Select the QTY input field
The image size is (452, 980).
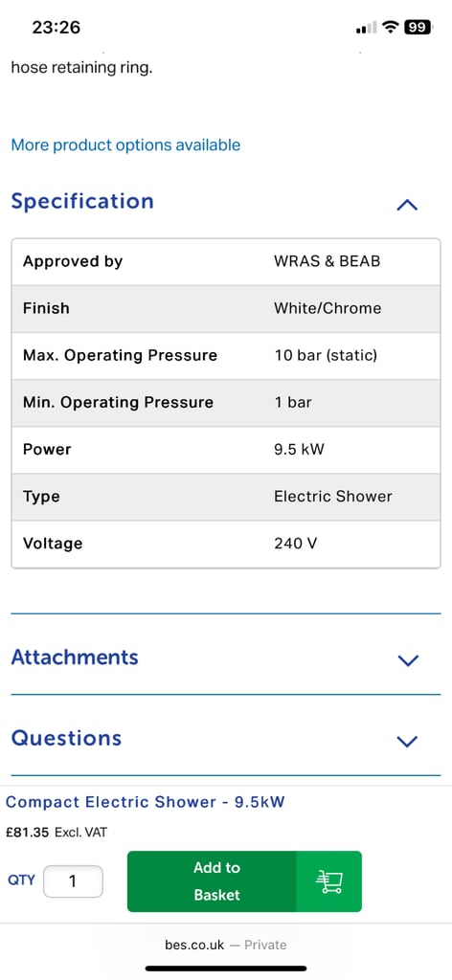(x=73, y=881)
